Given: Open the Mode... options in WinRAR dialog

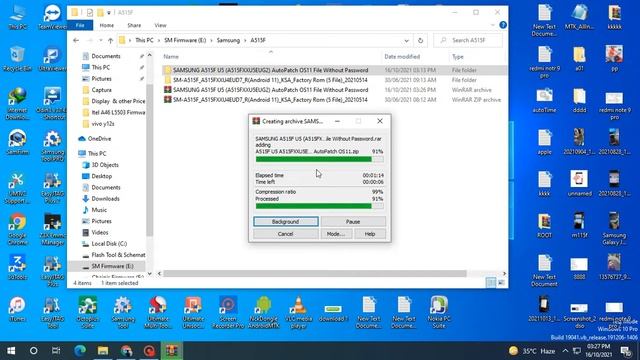Looking at the screenshot, I should pyautogui.click(x=336, y=234).
